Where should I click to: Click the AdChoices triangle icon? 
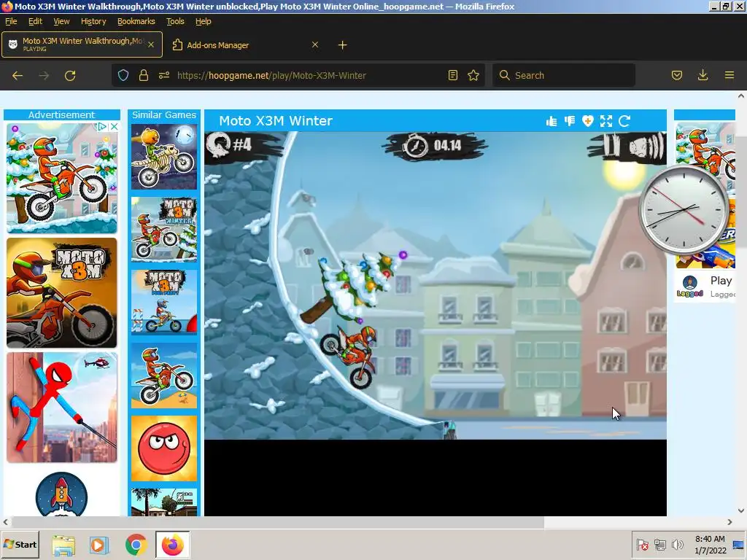coord(102,127)
